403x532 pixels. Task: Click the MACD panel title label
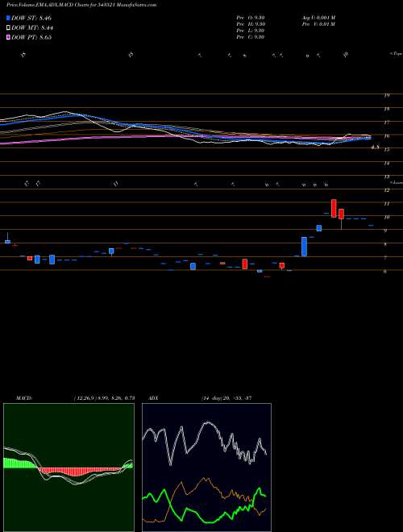[23, 398]
